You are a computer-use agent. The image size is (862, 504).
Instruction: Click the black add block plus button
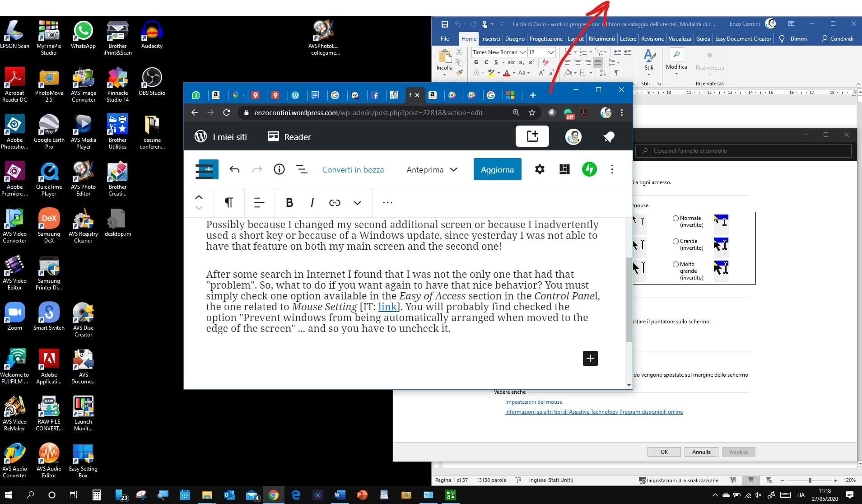point(590,358)
